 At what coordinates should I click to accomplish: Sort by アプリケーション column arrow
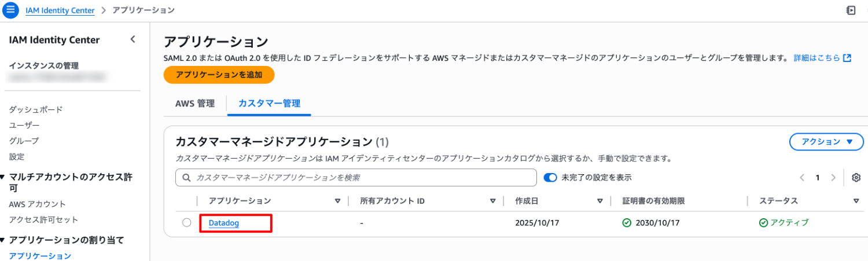click(338, 201)
